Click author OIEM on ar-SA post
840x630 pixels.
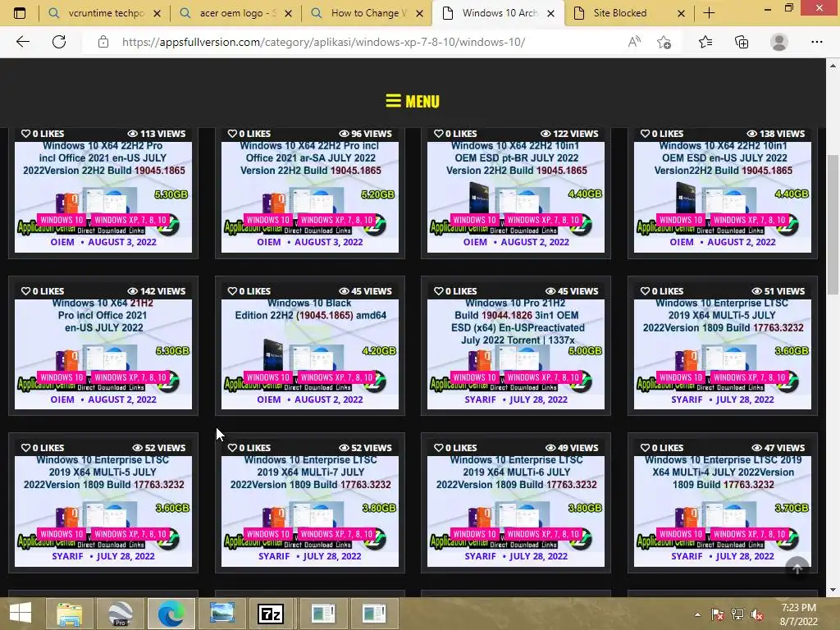point(269,242)
